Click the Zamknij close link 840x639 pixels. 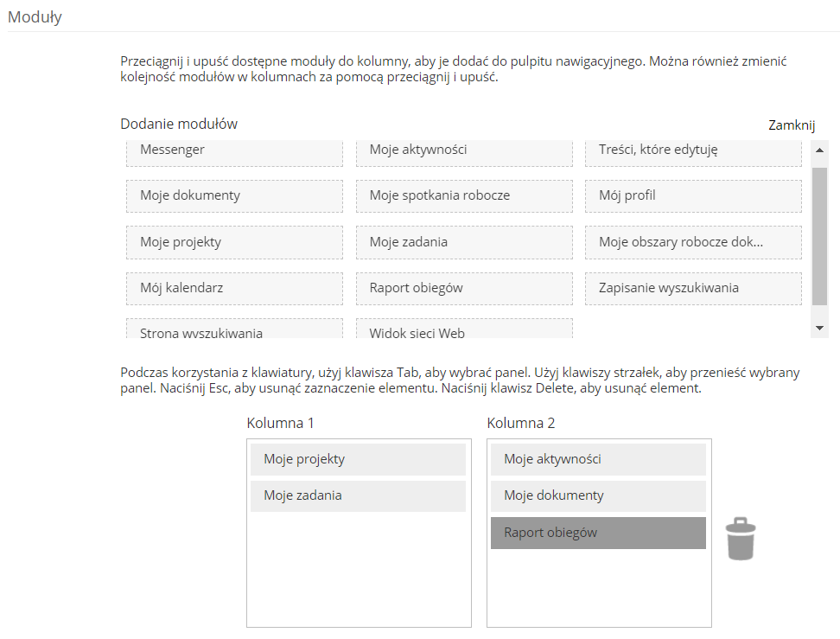(792, 125)
